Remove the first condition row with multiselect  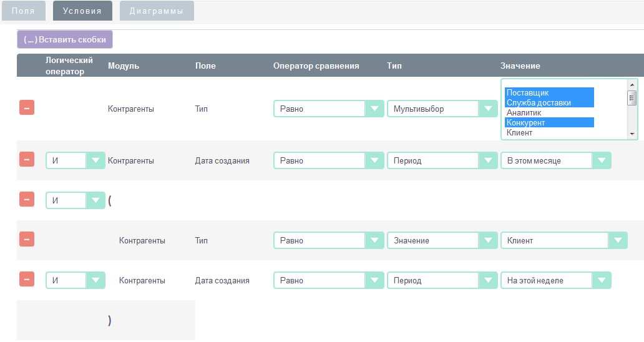pyautogui.click(x=27, y=108)
